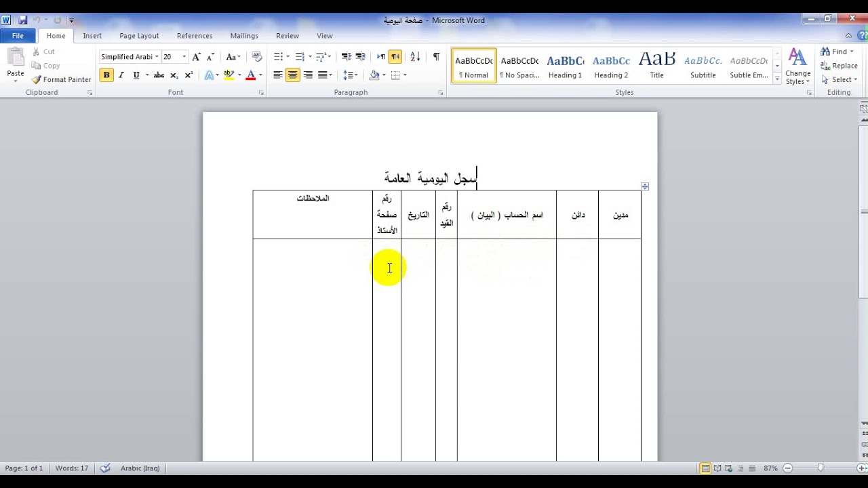The width and height of the screenshot is (868, 488).
Task: Click the Sort A-Z icon
Action: tap(415, 57)
